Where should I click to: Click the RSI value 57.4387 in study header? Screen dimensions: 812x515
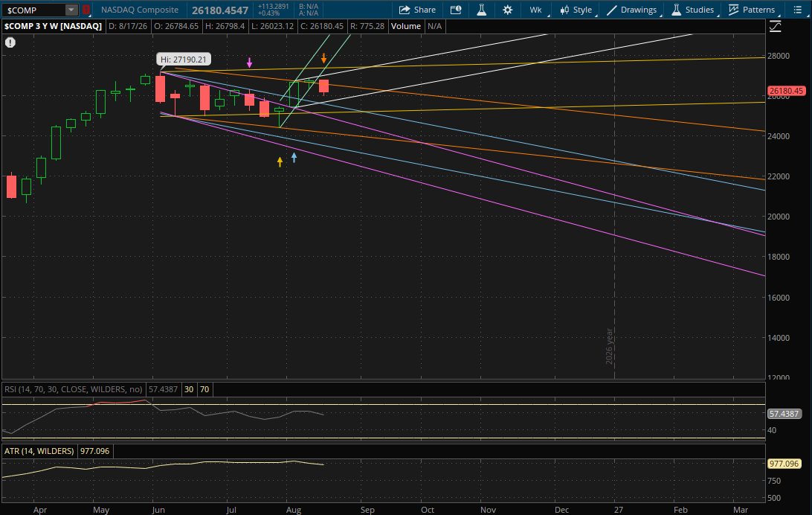(163, 389)
